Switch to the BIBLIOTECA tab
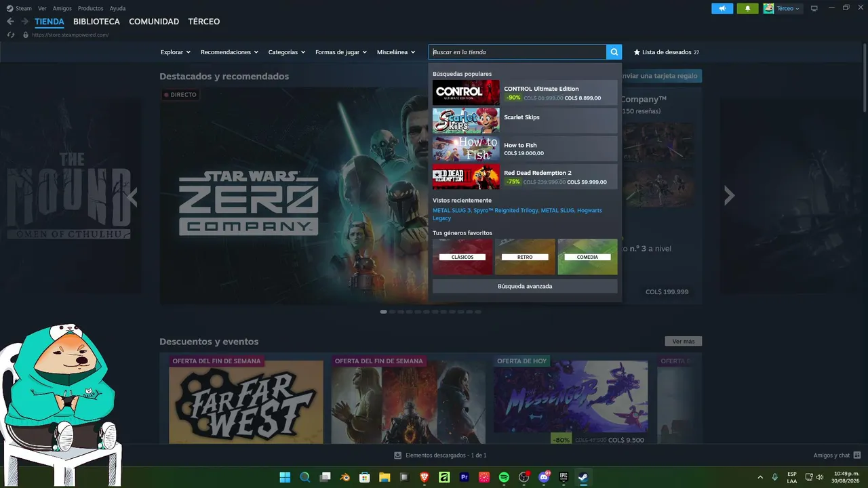868x488 pixels. tap(96, 22)
